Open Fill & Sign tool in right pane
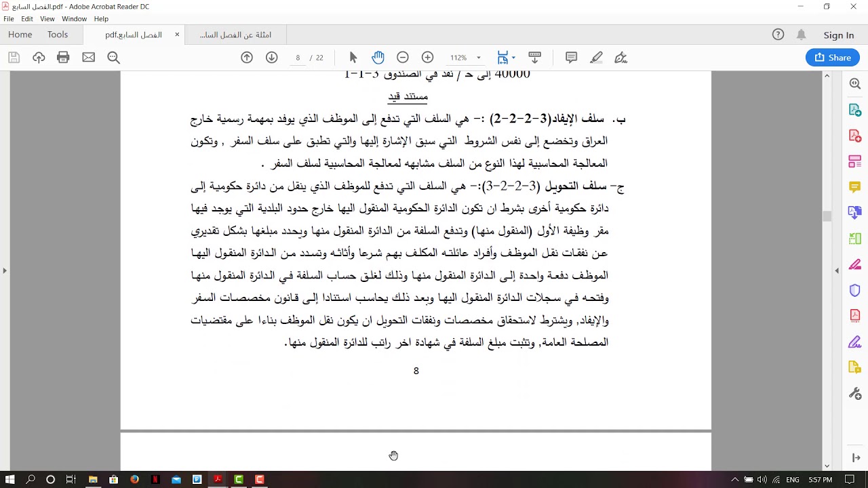This screenshot has height=488, width=868. click(x=854, y=342)
